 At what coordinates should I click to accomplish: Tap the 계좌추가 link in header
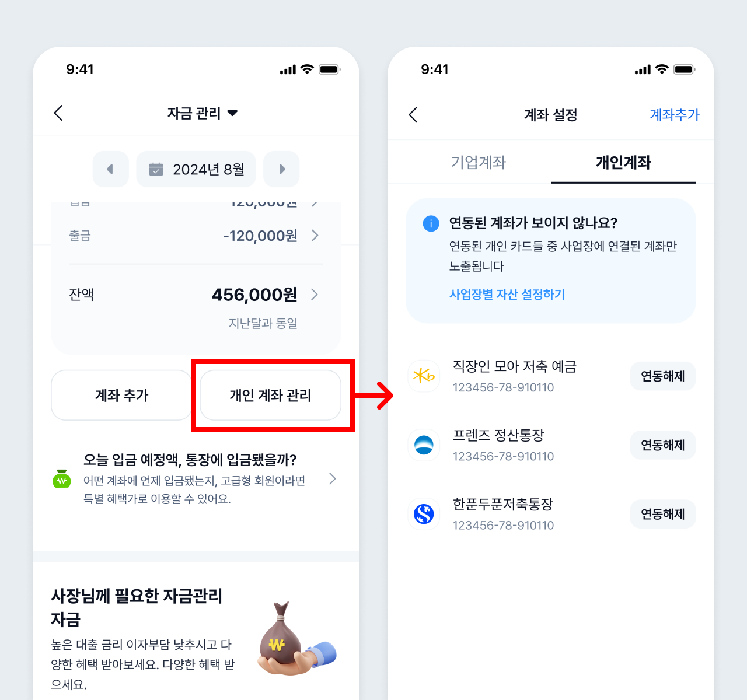674,115
